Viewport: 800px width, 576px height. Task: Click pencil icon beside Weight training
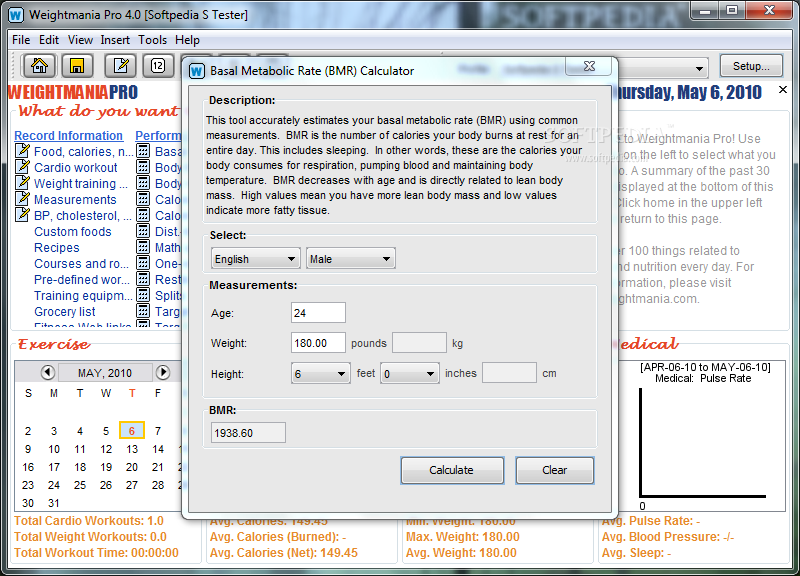point(22,183)
